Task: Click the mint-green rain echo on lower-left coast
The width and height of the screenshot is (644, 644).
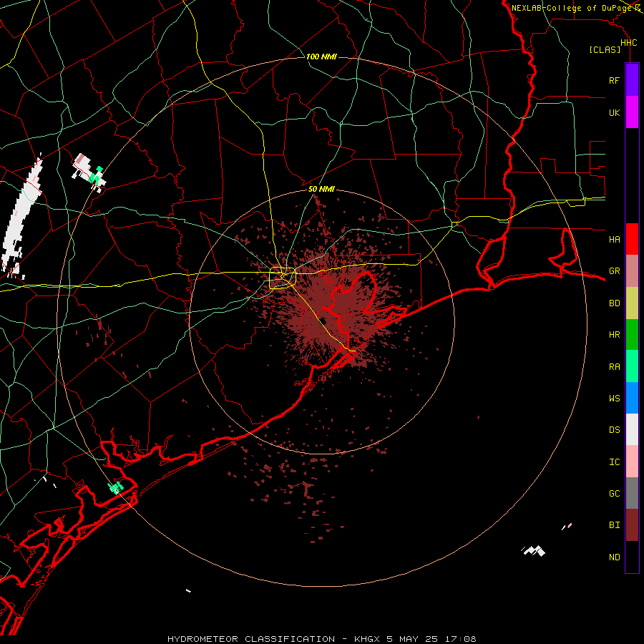Action: [x=116, y=487]
